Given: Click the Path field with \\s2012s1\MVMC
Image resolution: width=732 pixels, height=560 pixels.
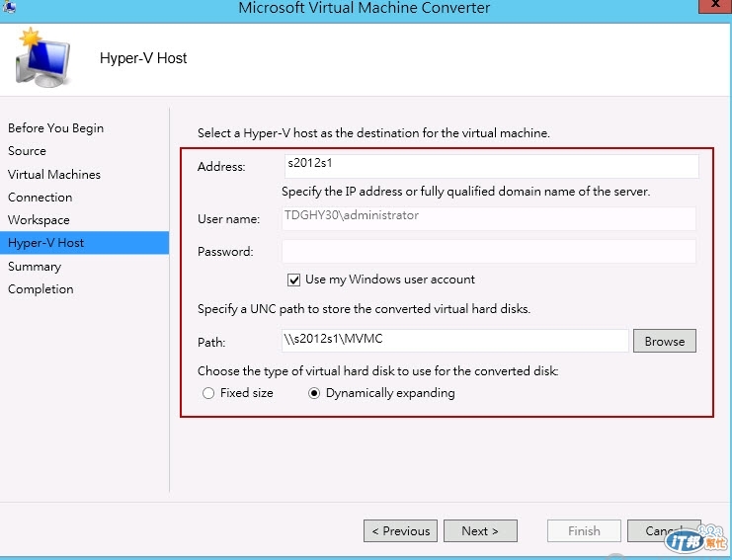Looking at the screenshot, I should [x=455, y=341].
